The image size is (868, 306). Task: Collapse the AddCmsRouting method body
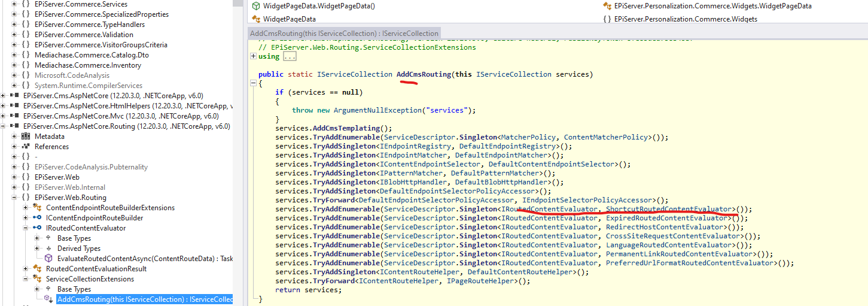coord(254,83)
